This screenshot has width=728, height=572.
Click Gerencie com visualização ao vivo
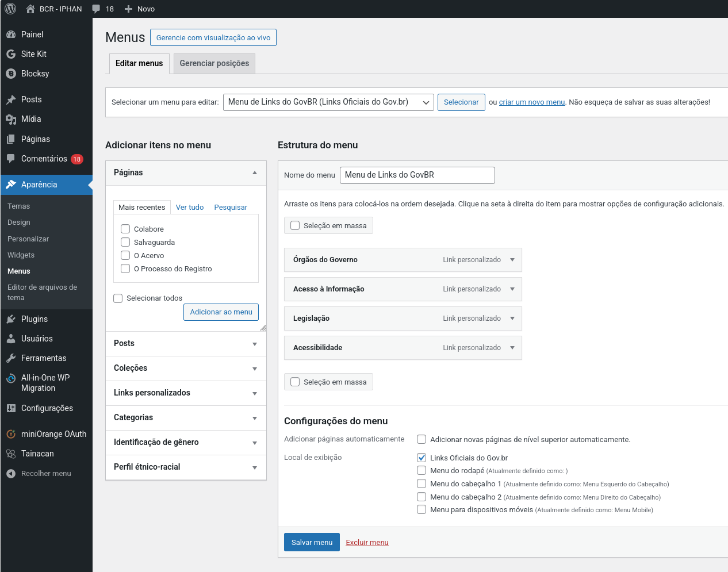(x=213, y=37)
